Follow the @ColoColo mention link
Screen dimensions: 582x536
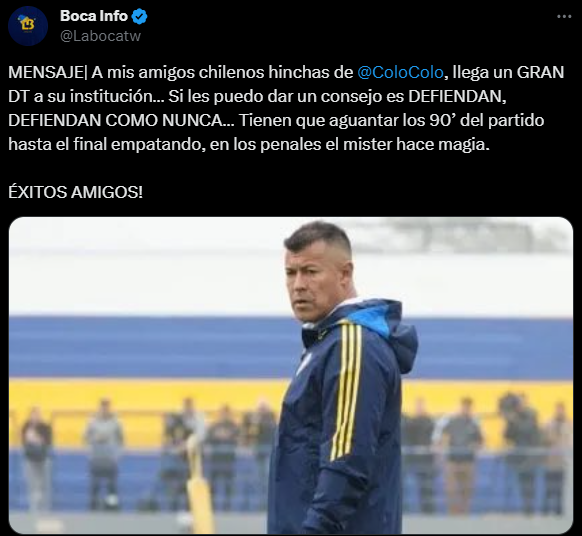[400, 72]
